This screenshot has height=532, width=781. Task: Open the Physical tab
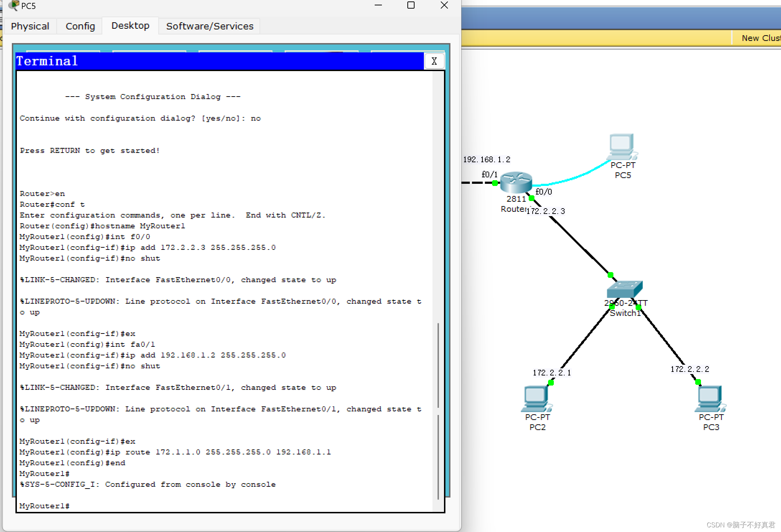30,26
